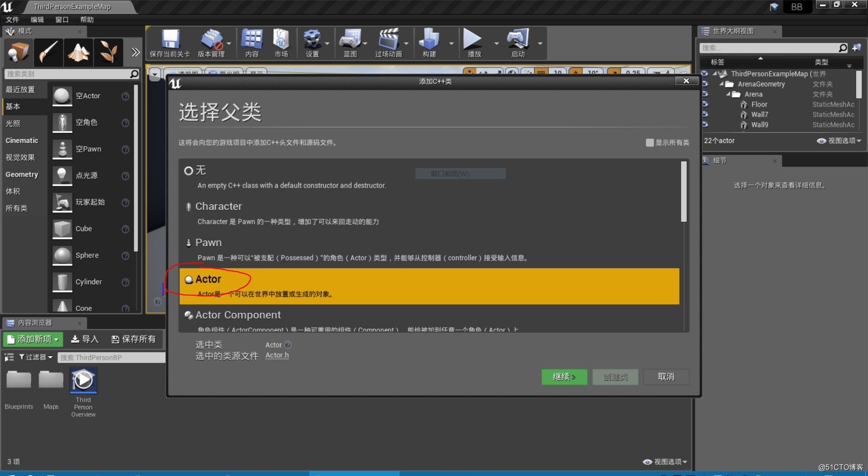The width and height of the screenshot is (868, 476).
Task: Open the Settings dropdown arrow
Action: pos(327,43)
